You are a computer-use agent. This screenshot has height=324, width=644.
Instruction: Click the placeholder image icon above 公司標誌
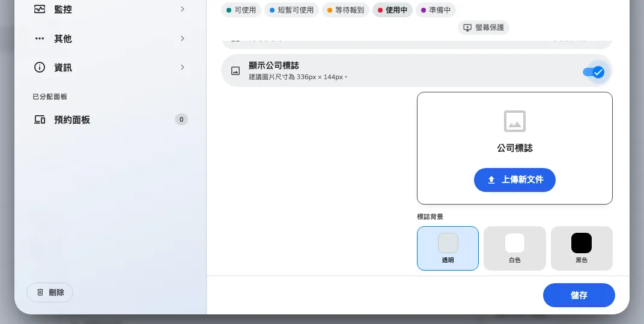515,121
